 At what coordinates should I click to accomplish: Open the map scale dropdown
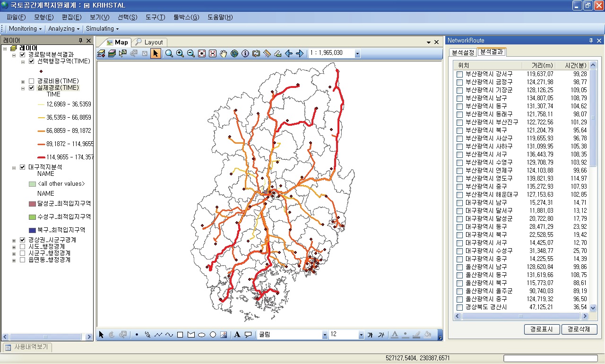point(357,53)
